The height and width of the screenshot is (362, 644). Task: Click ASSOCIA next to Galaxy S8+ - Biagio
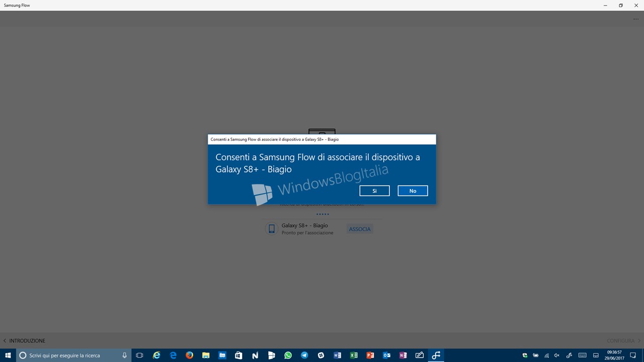pos(360,229)
